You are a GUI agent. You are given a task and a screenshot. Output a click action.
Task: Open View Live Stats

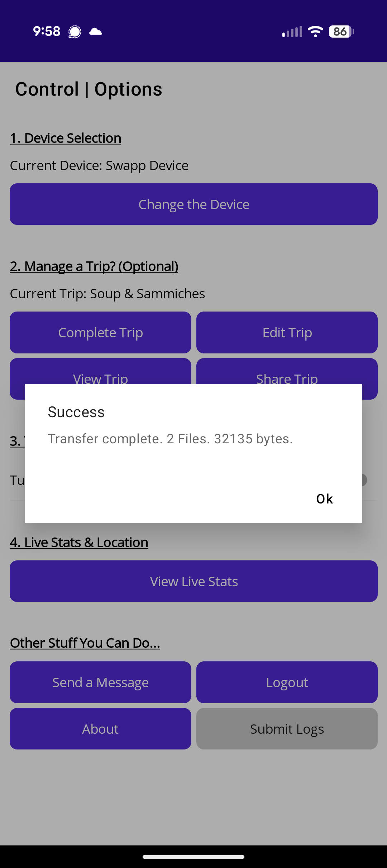click(193, 581)
